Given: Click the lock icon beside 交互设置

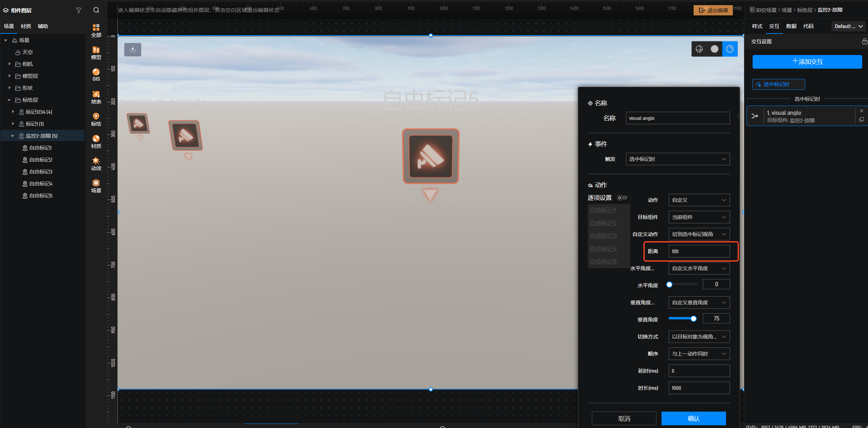Looking at the screenshot, I should coord(864,41).
